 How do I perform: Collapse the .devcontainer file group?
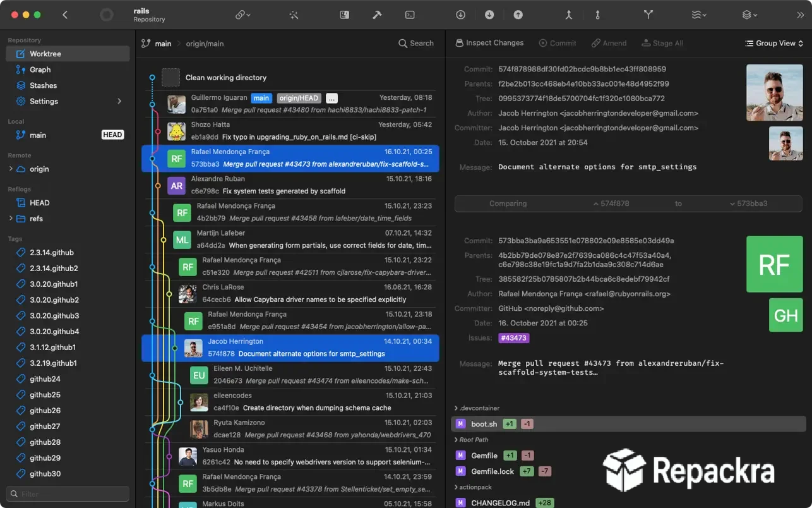coord(457,408)
